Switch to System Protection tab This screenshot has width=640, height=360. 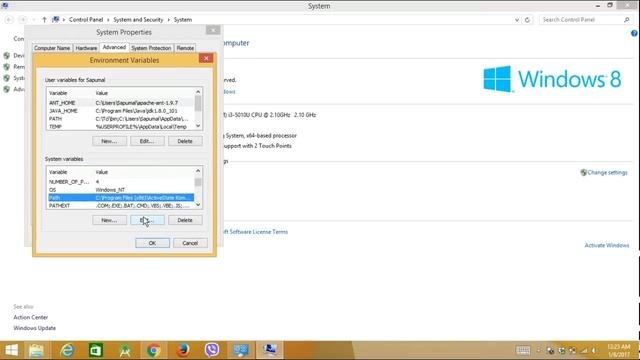coord(151,48)
